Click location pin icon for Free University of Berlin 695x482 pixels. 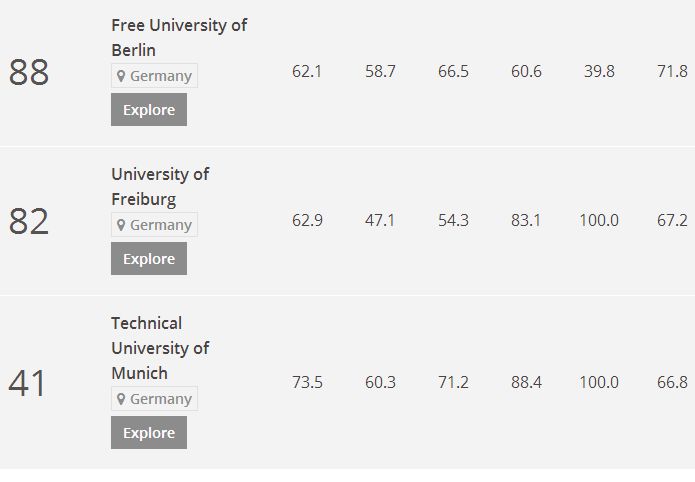(121, 76)
